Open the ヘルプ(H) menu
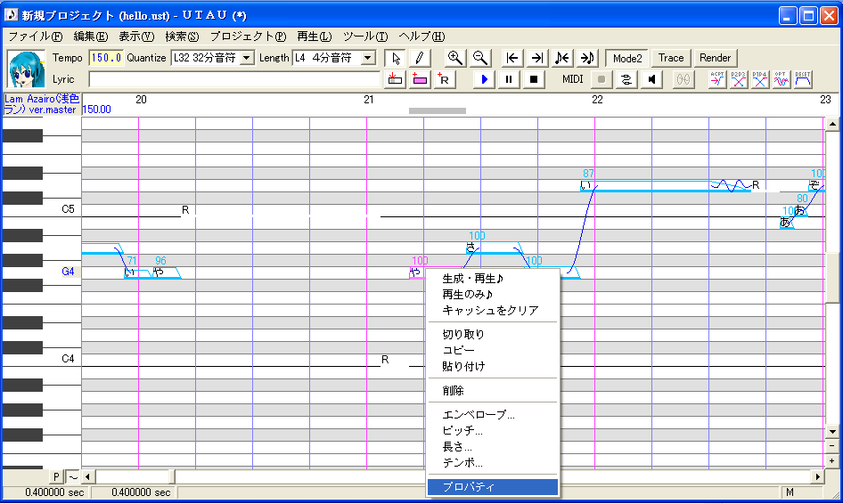This screenshot has height=504, width=843. (421, 37)
